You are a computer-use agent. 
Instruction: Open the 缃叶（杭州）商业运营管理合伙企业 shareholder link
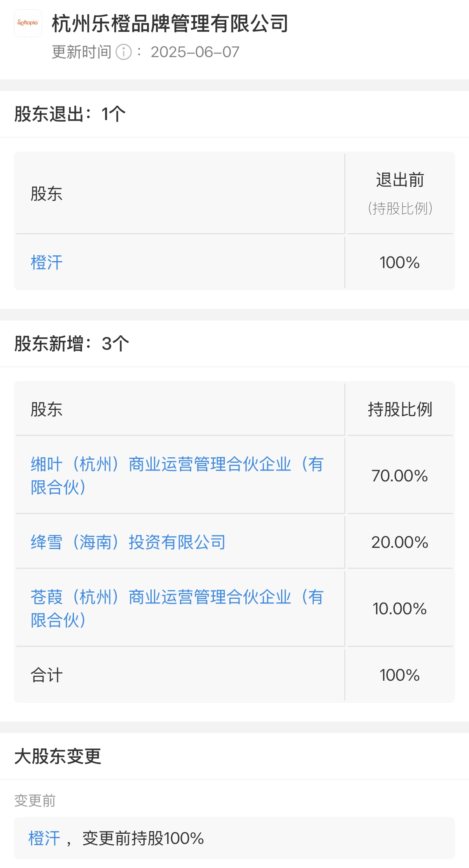pyautogui.click(x=177, y=476)
